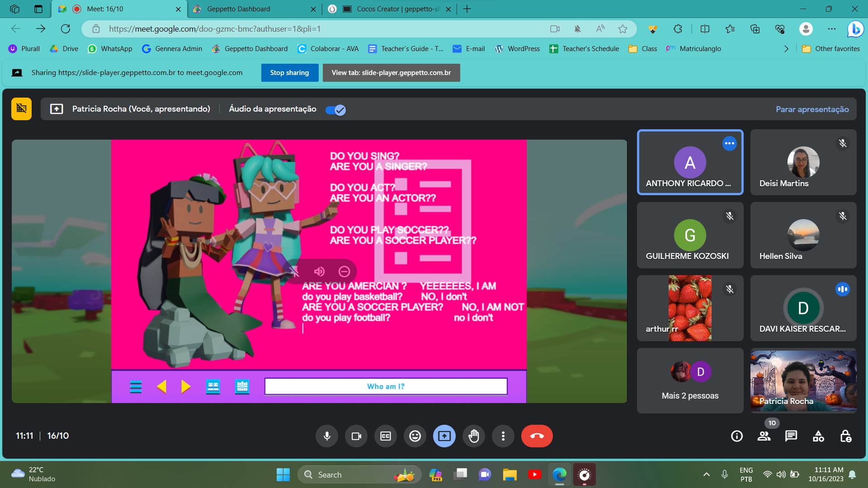Image resolution: width=868 pixels, height=488 pixels.
Task: Click the Edge workspaces icon
Action: point(15,9)
